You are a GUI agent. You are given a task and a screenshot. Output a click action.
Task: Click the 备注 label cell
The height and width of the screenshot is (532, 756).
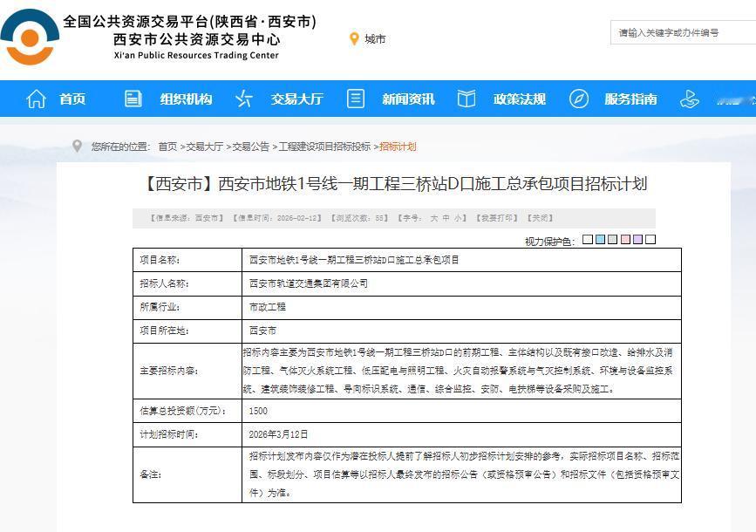click(x=187, y=475)
